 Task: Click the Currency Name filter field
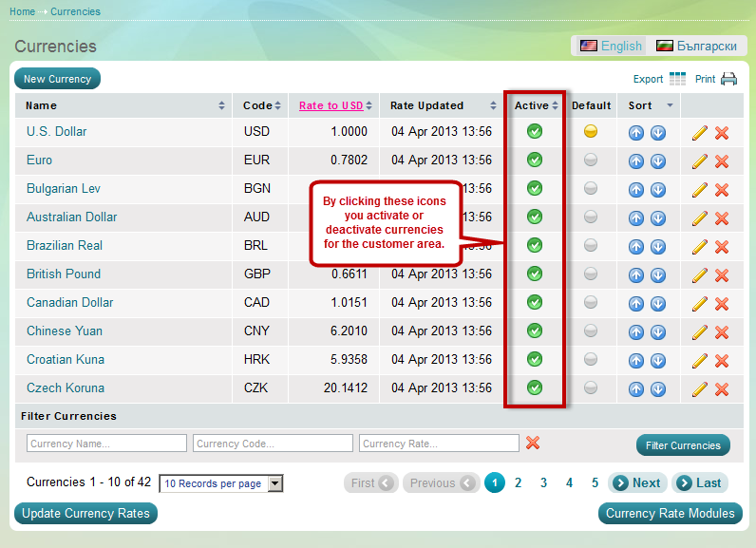tap(106, 444)
